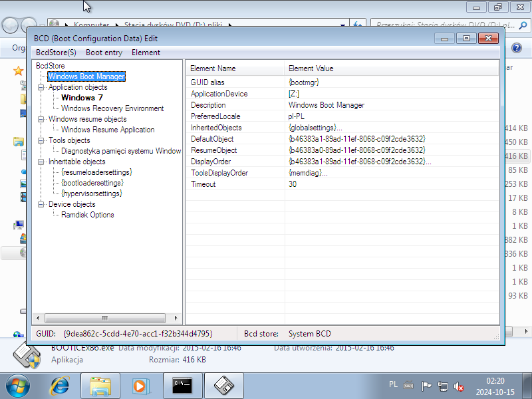Select {resumeloadersettings} tree item

point(96,172)
